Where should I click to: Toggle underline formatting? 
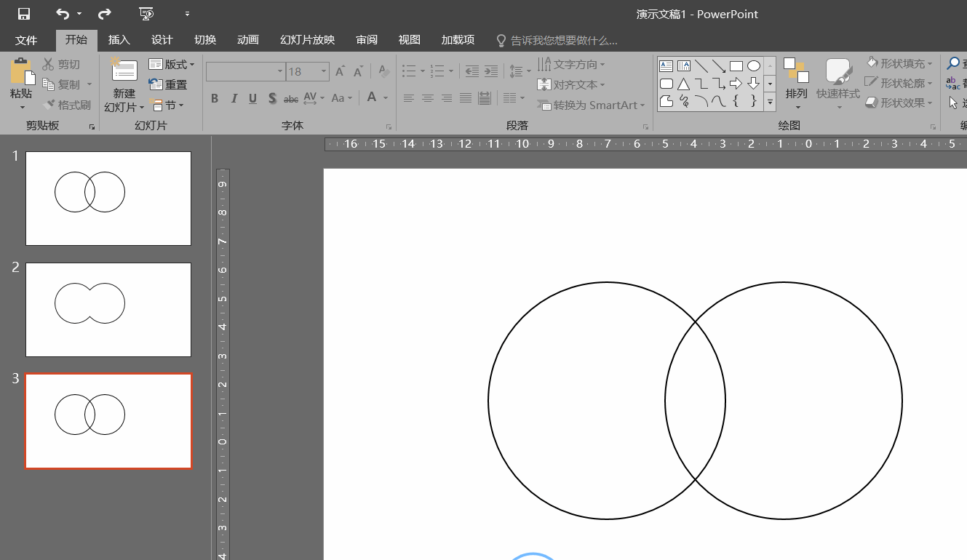point(252,98)
